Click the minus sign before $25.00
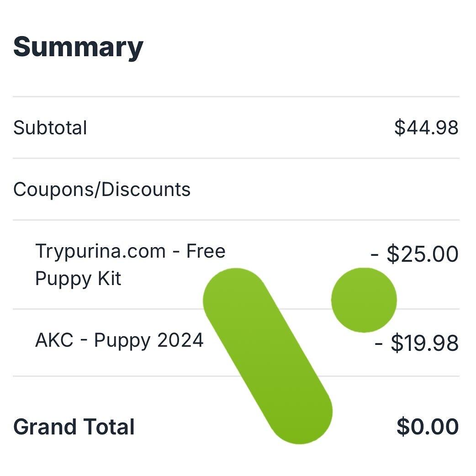This screenshot has width=476, height=476. (375, 255)
